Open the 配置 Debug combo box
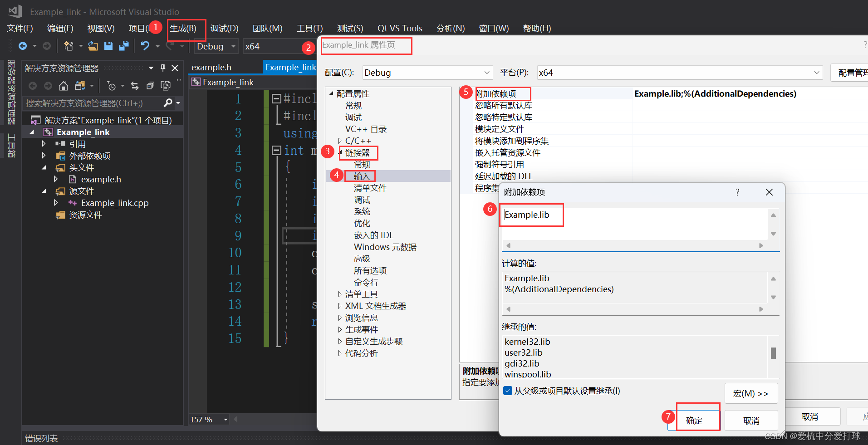The height and width of the screenshot is (445, 868). coord(427,73)
